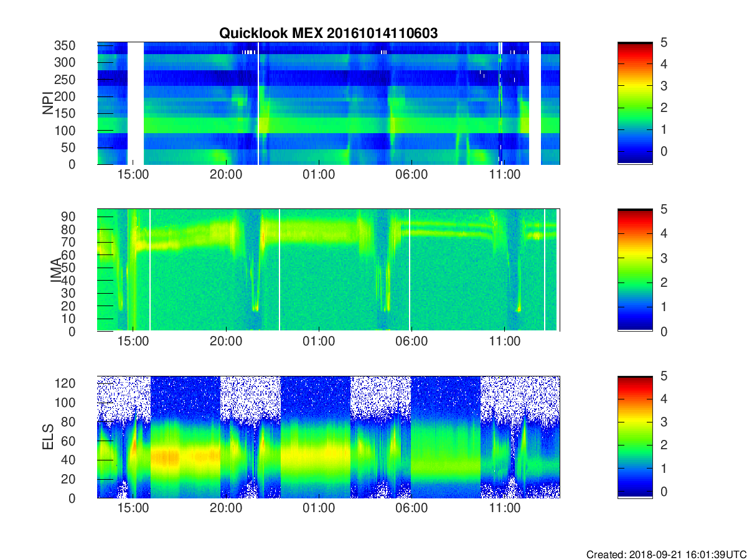Click inside the ELS spectrogram panel
Viewport: 747px width, 560px height.
(328, 437)
